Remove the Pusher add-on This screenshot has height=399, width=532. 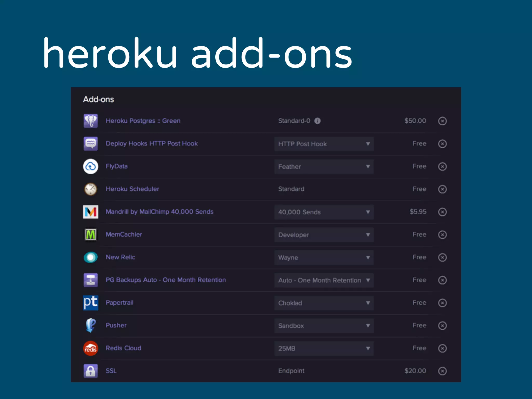point(442,325)
